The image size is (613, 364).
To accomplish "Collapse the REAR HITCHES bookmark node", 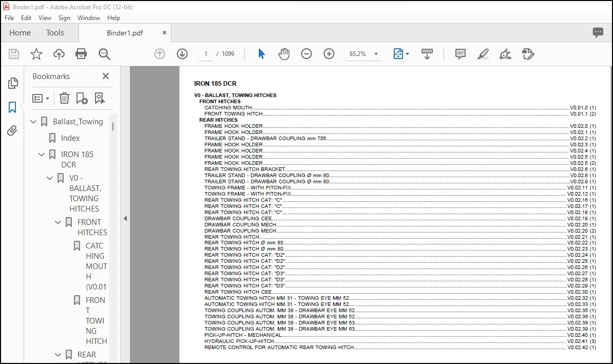I will (58, 355).
